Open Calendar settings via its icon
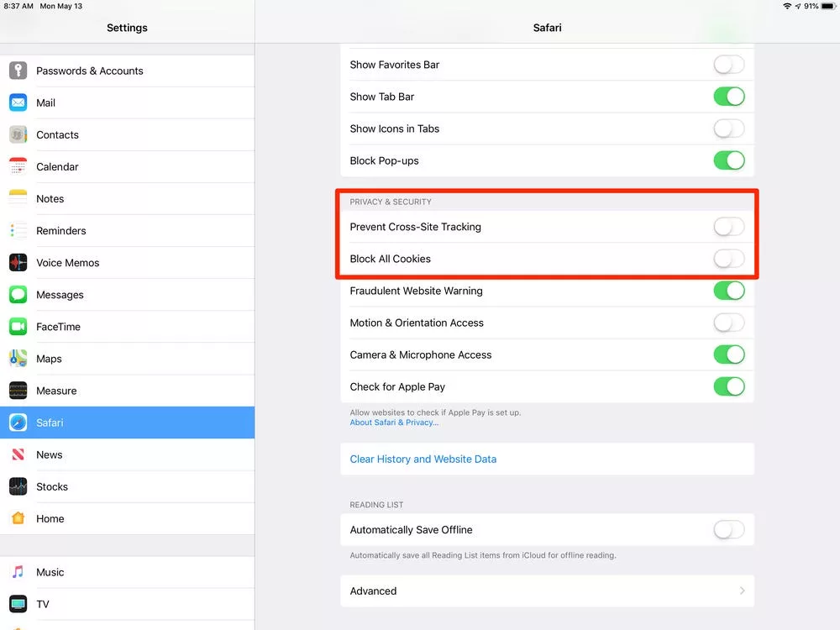 (x=17, y=166)
